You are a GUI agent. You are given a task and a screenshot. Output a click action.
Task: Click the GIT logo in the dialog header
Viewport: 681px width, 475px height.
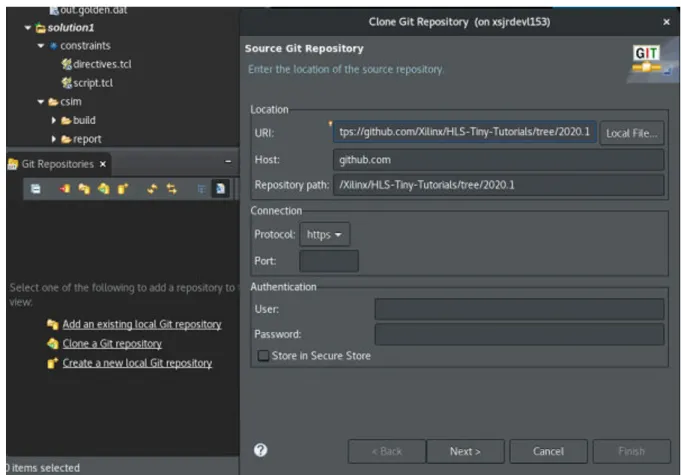click(647, 59)
